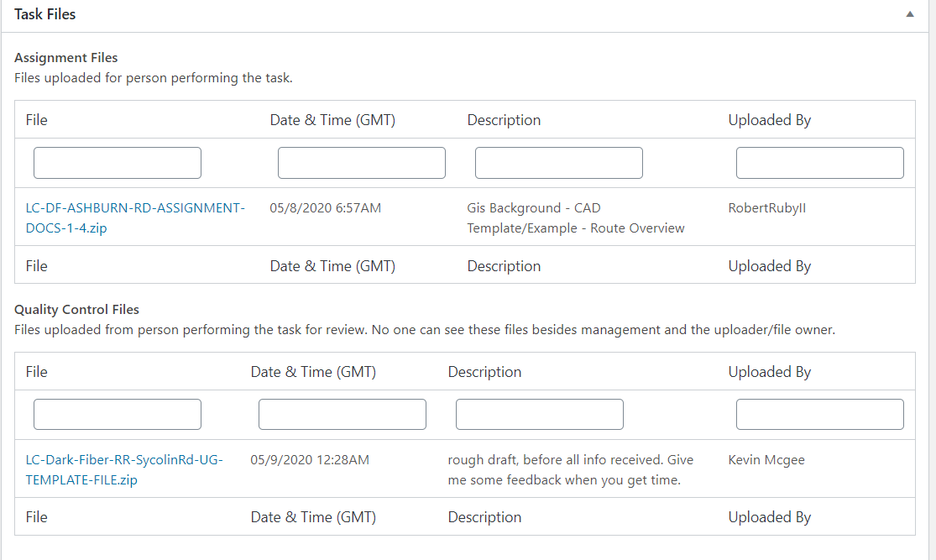This screenshot has height=560, width=936.
Task: Sort Quality Control Files by top Date & Time header
Action: coord(313,372)
